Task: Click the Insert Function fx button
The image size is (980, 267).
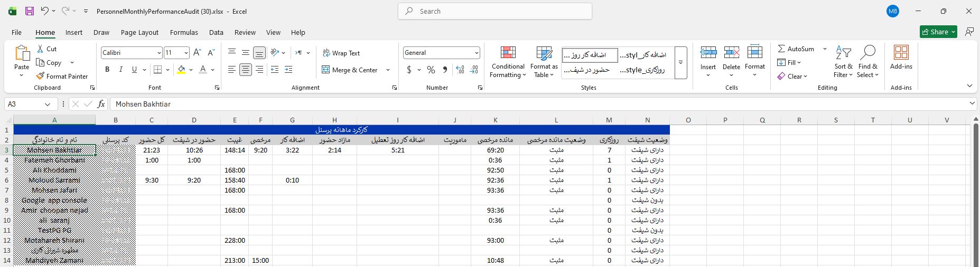Action: [x=101, y=104]
